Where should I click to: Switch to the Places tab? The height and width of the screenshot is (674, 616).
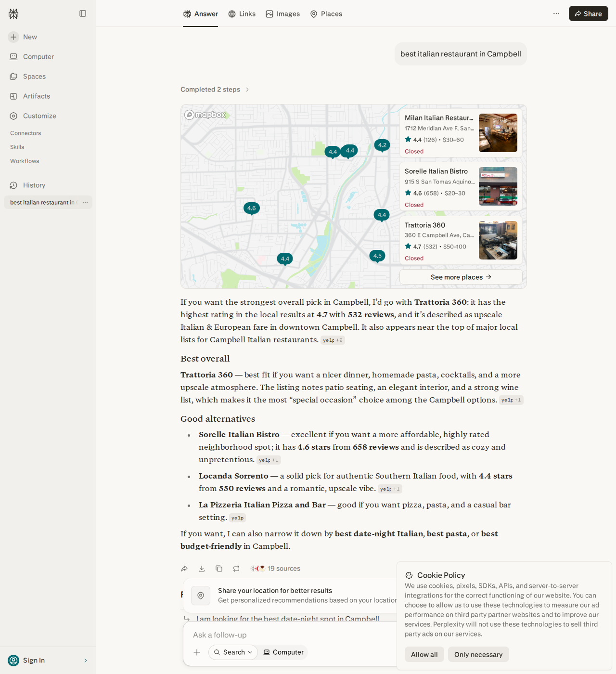coord(326,14)
